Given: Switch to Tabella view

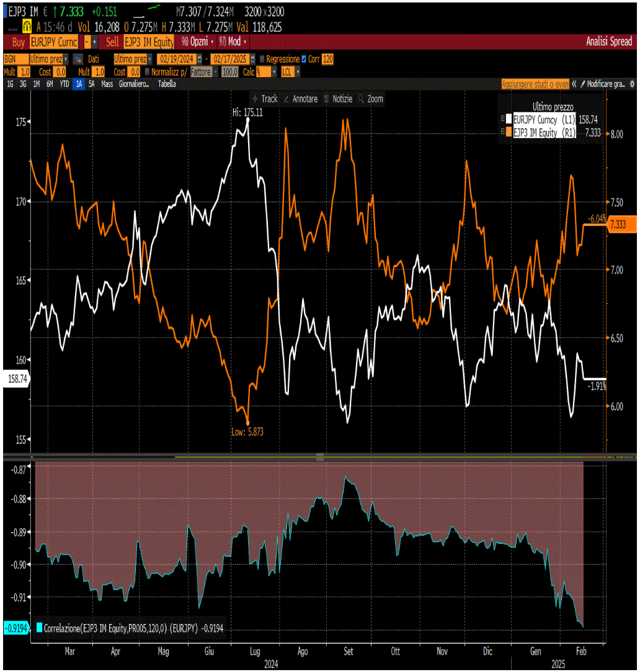Looking at the screenshot, I should (x=167, y=84).
